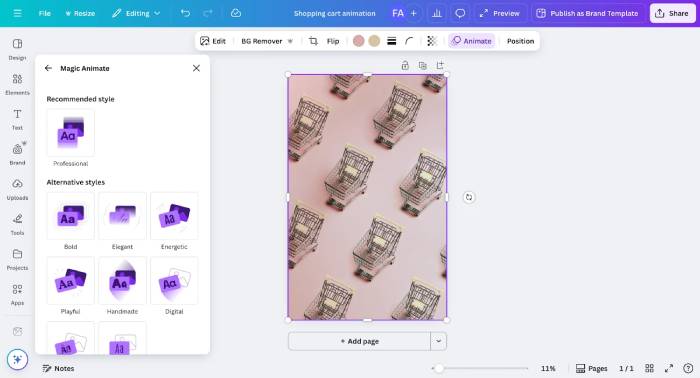This screenshot has width=700, height=378.
Task: Add a collaborator with plus icon
Action: point(413,13)
